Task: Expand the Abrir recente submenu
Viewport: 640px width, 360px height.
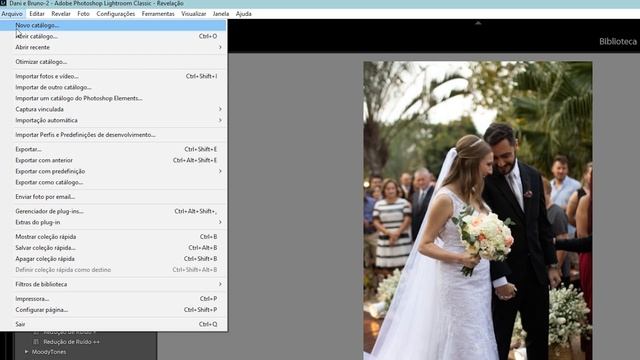Action: (113, 47)
